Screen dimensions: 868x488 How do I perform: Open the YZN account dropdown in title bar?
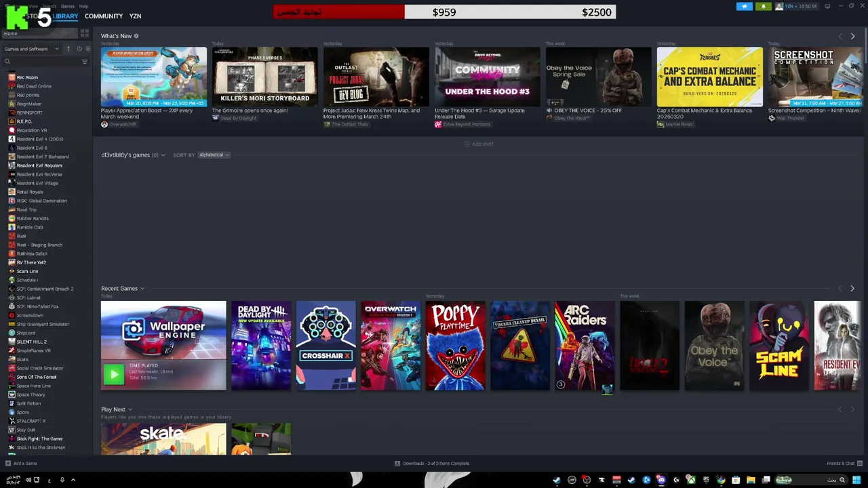(797, 6)
